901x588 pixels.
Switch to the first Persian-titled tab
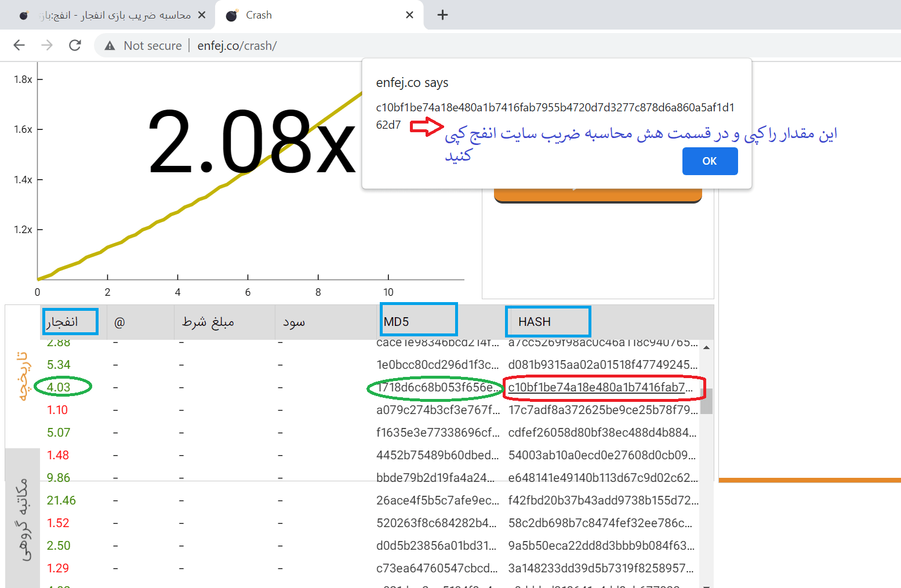(x=110, y=15)
